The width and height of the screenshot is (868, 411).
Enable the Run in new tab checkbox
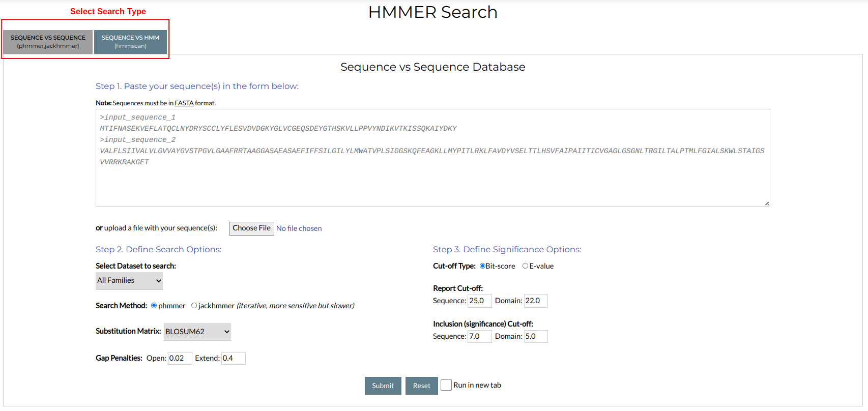[x=446, y=385]
